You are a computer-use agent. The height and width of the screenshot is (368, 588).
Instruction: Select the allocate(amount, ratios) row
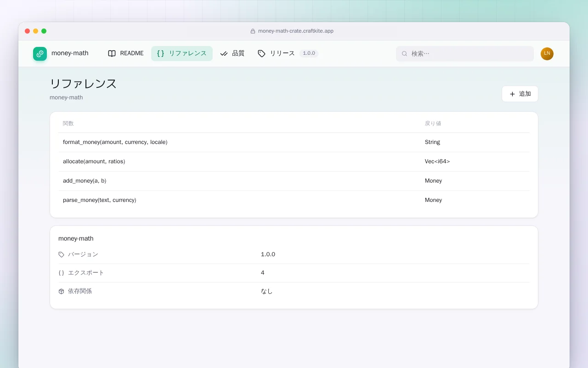[294, 161]
